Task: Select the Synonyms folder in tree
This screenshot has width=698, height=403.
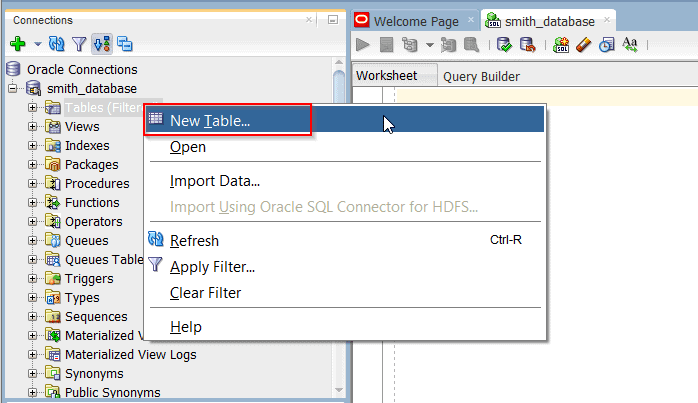Action: coord(94,374)
